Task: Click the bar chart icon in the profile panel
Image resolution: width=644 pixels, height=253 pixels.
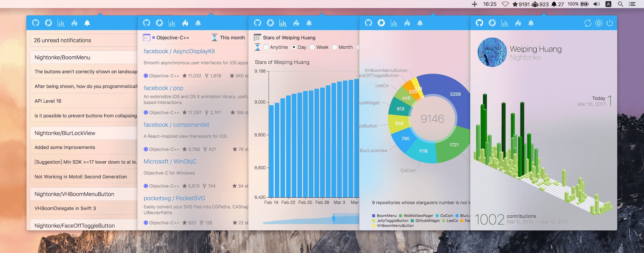Action: [505, 23]
